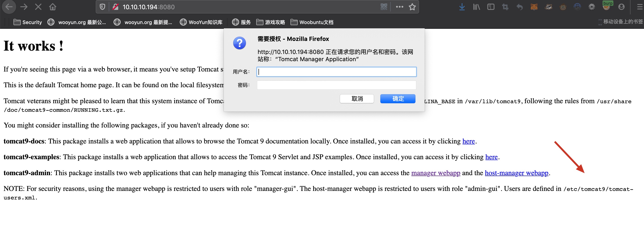Click the browser Back arrow button
The height and width of the screenshot is (237, 644).
[x=9, y=7]
